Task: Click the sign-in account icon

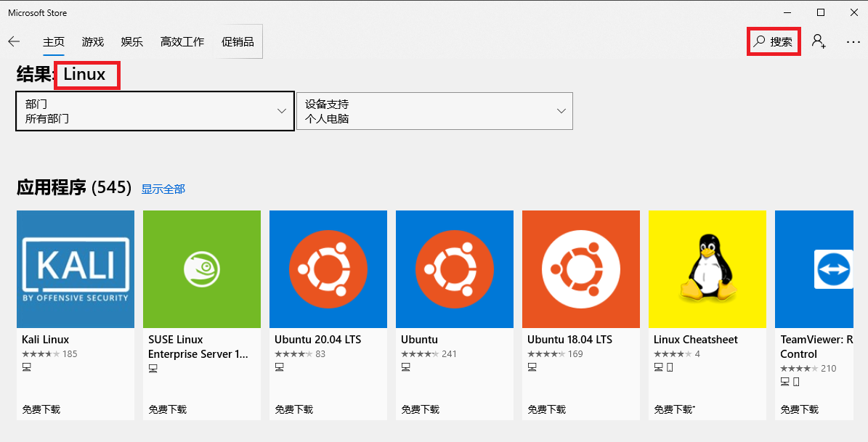Action: coord(819,41)
